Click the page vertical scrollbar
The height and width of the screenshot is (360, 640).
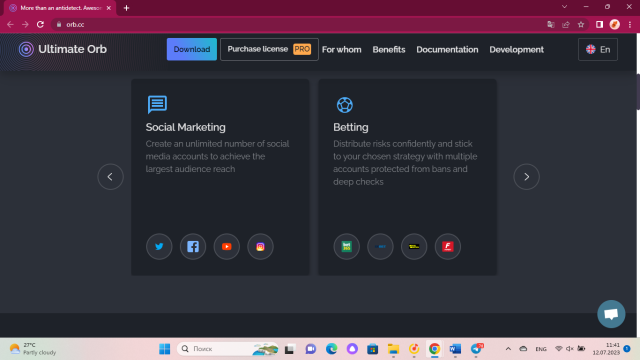point(638,92)
